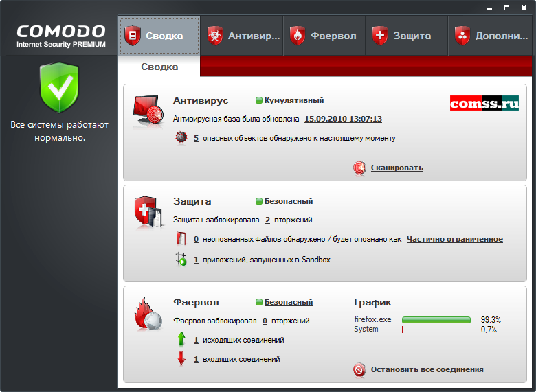
Task: Click the Антивирус monitor radar icon
Action: tap(148, 111)
